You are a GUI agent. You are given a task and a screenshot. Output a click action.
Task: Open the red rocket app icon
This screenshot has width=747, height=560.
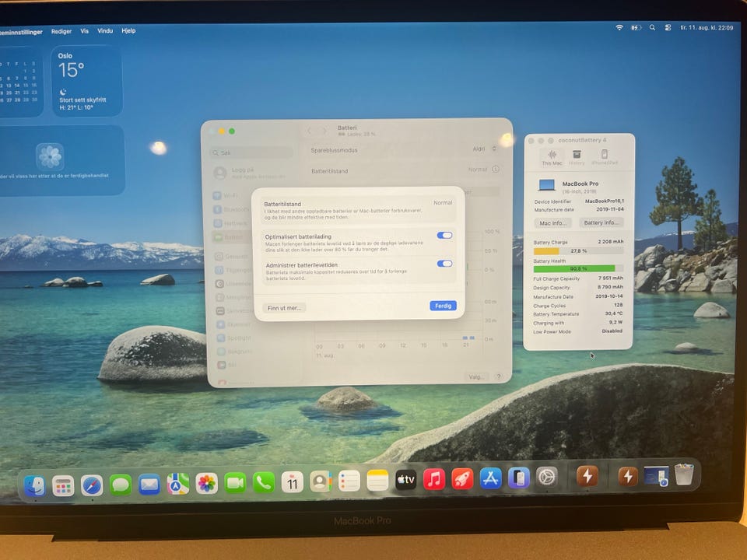[x=462, y=478]
